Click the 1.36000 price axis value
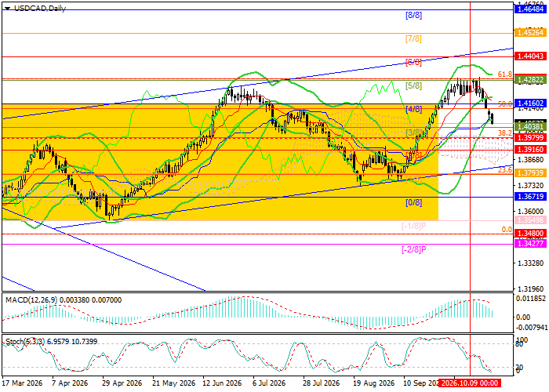549x392 pixels. (x=530, y=211)
